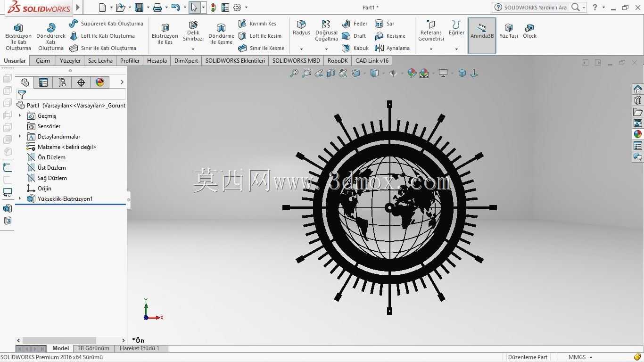Image resolution: width=644 pixels, height=362 pixels.
Task: Click Ekstrüzyon ile Kes tool
Action: (165, 34)
